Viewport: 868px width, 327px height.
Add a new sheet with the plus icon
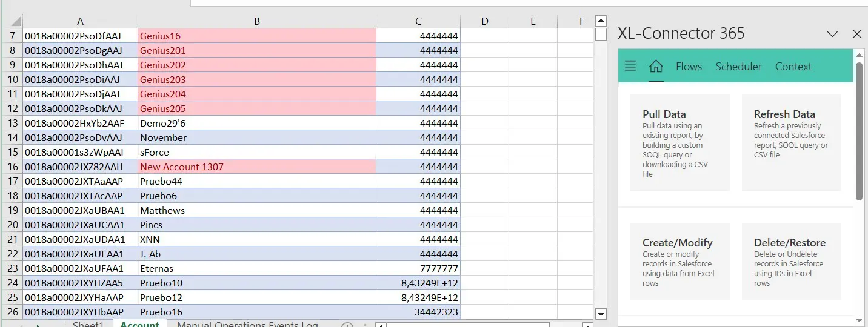[347, 325]
